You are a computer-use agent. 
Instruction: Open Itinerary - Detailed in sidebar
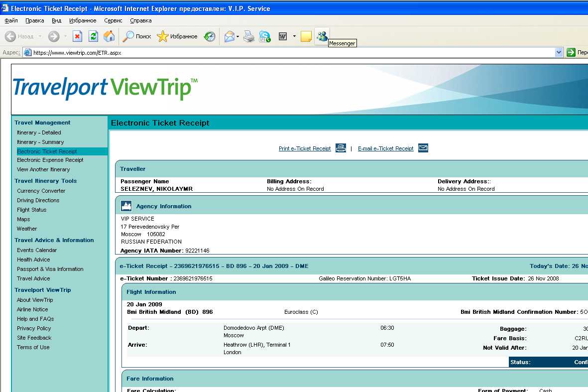tap(39, 132)
